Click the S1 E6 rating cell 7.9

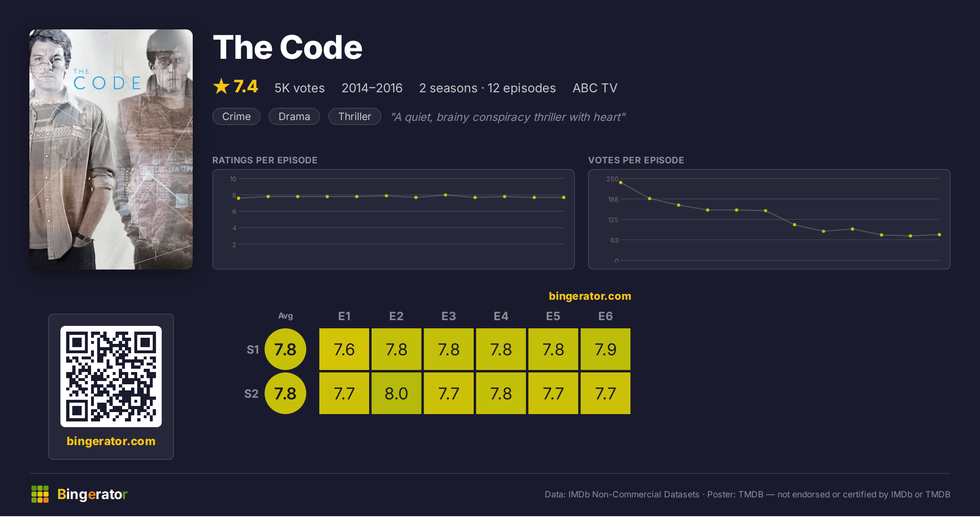[x=606, y=349]
